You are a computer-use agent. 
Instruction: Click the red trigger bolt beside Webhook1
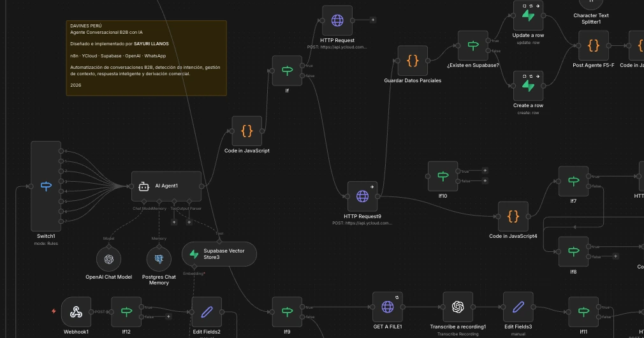click(x=54, y=311)
